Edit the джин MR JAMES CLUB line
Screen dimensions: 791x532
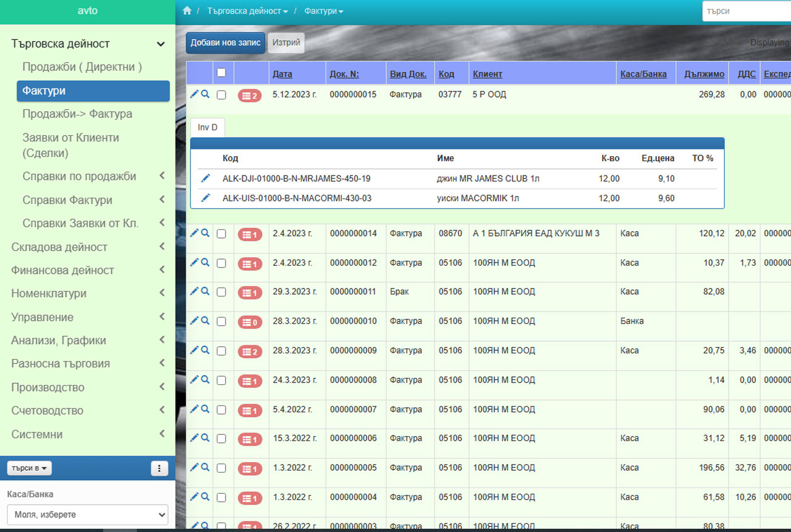tap(206, 179)
